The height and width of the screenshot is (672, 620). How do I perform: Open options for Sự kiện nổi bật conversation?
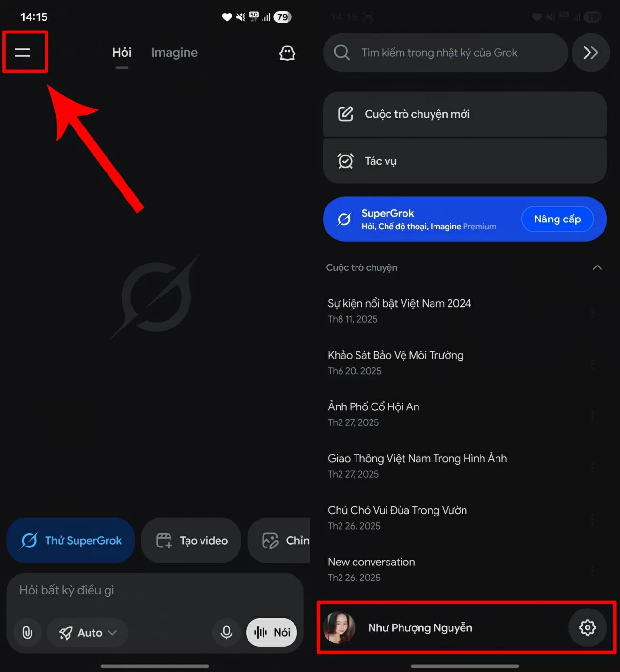pos(592,312)
